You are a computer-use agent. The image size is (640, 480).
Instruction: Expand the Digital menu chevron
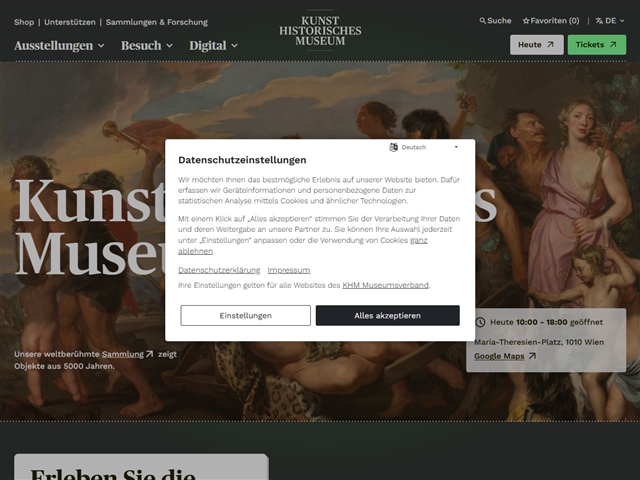pyautogui.click(x=234, y=46)
